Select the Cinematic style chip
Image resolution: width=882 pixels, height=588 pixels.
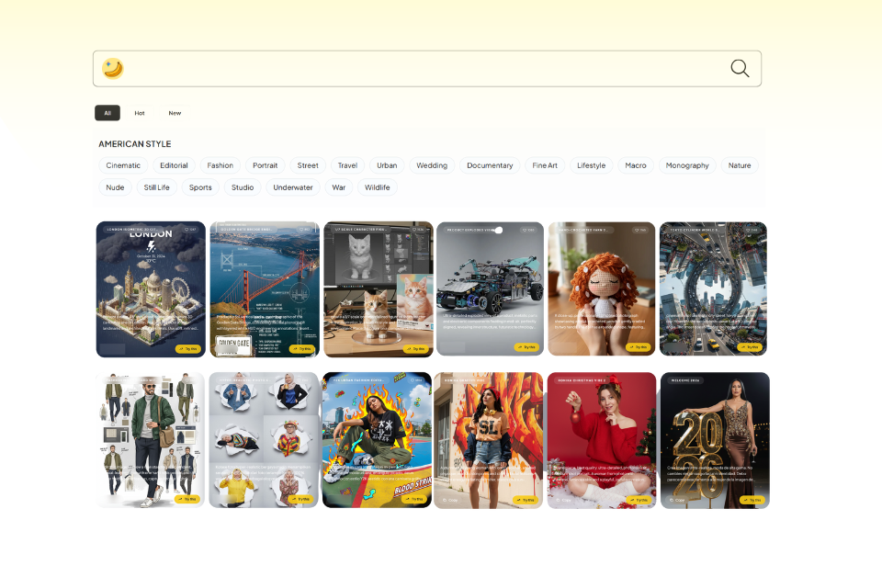(x=123, y=165)
